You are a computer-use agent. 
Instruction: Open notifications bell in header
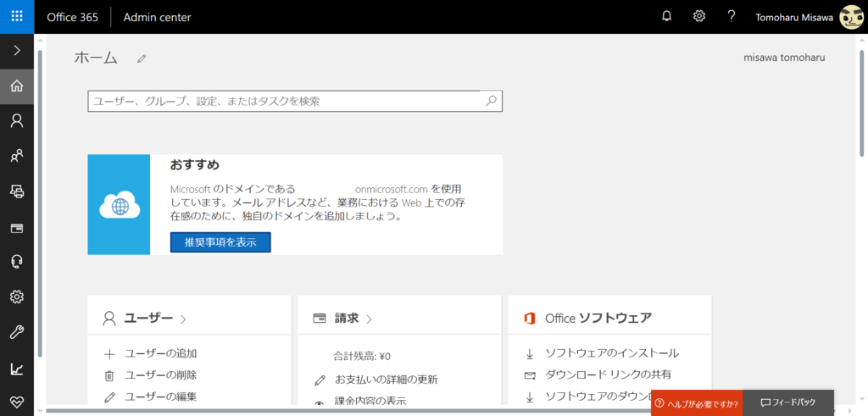[x=667, y=17]
